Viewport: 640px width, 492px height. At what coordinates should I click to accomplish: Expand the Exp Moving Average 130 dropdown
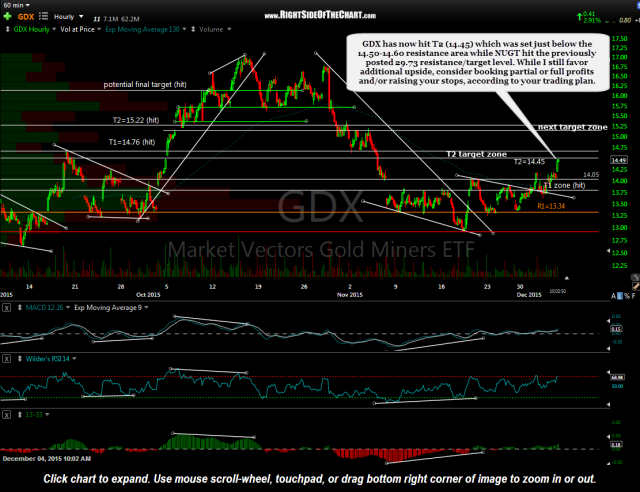click(184, 29)
